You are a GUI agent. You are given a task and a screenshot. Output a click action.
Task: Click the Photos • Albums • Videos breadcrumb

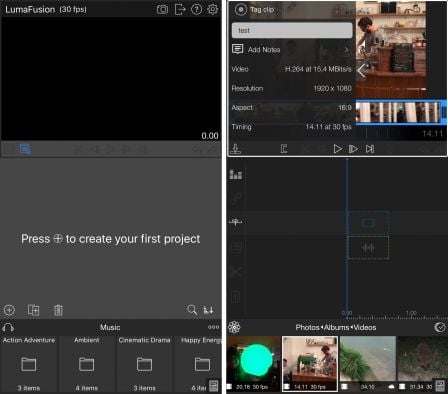click(x=336, y=327)
